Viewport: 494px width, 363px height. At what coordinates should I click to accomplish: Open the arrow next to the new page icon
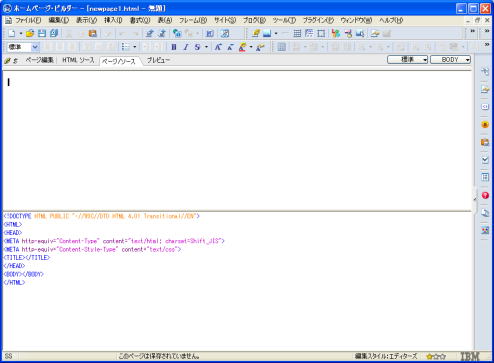tap(21, 34)
